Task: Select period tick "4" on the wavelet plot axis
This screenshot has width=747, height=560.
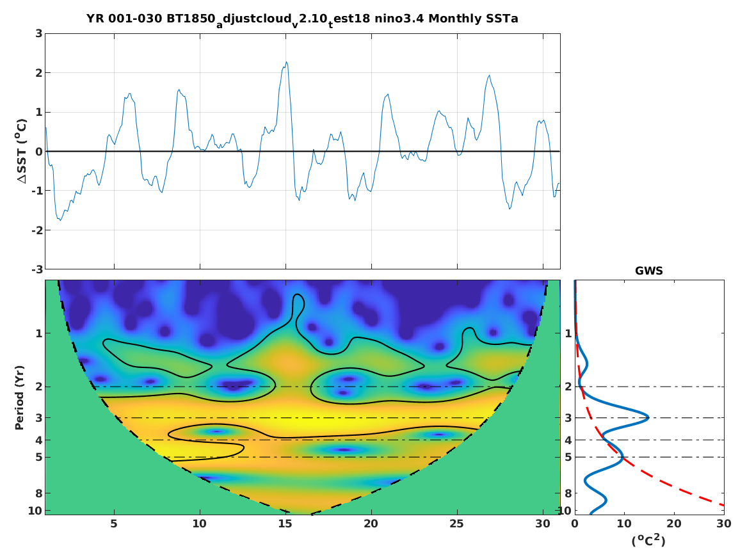Action: [x=39, y=440]
